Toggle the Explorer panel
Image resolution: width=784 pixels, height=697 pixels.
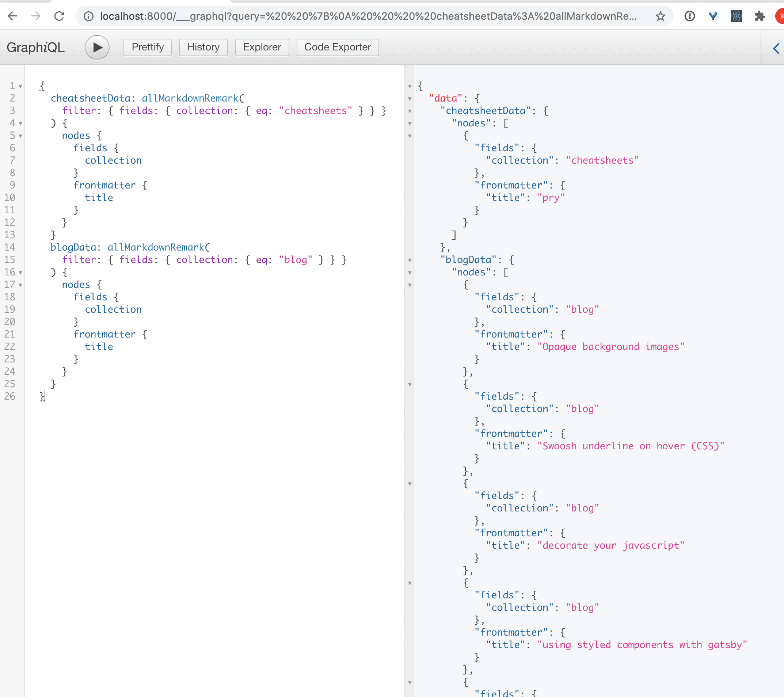tap(262, 47)
